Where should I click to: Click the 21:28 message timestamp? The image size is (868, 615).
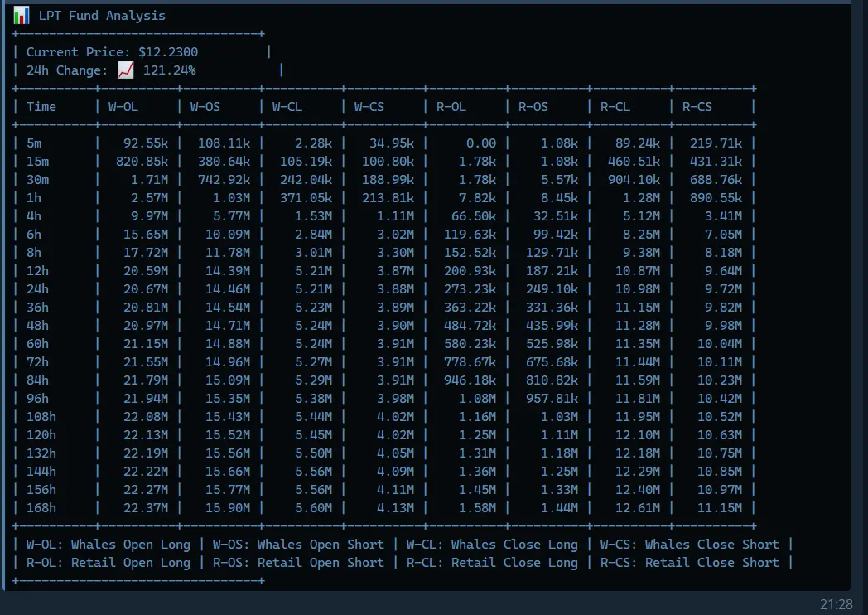click(835, 604)
